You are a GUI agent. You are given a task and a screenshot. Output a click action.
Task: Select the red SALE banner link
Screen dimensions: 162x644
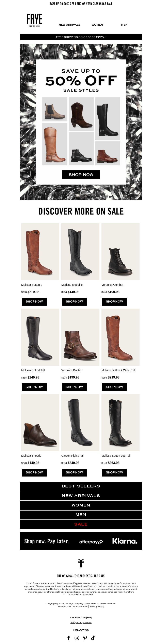[x=81, y=524]
